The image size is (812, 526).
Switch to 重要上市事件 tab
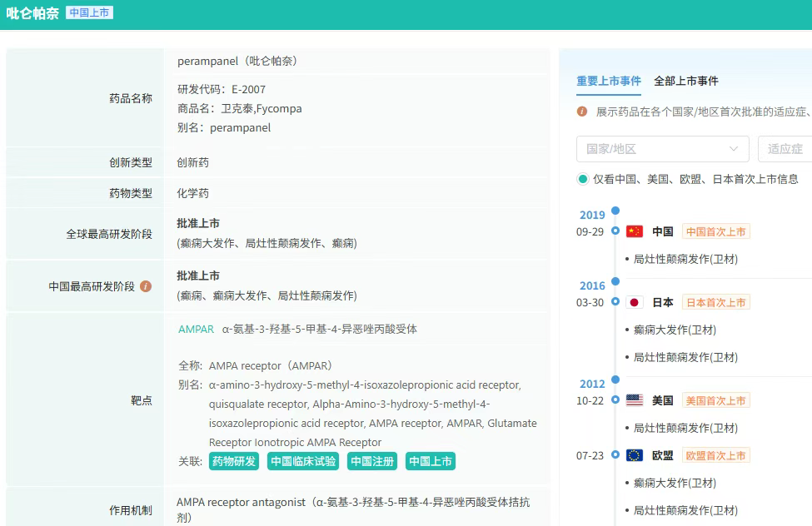609,81
